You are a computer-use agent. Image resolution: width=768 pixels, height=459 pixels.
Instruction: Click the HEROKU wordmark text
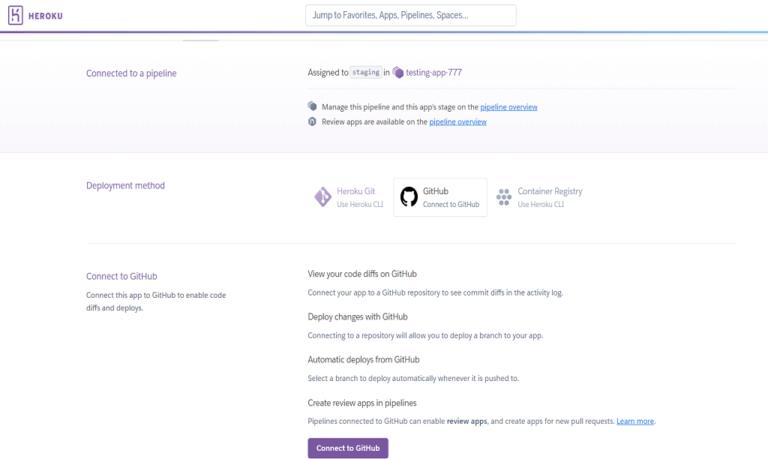(47, 15)
